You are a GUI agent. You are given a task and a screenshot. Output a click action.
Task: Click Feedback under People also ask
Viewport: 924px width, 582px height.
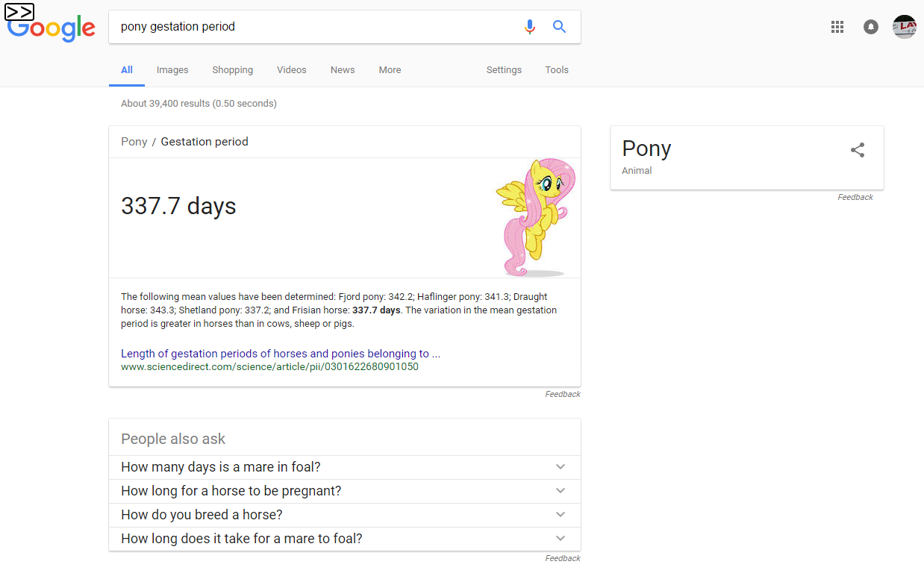(563, 558)
